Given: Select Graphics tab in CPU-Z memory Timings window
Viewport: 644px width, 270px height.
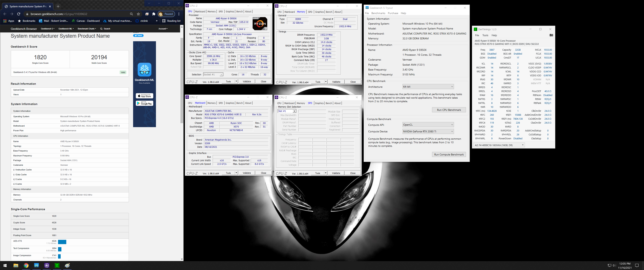Looking at the screenshot, I should (x=319, y=12).
